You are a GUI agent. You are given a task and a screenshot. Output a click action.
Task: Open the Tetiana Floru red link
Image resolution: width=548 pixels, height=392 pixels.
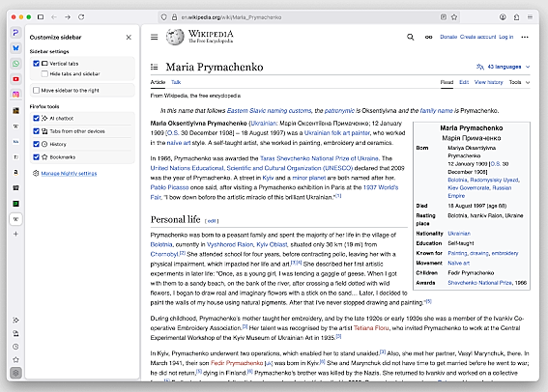371,328
